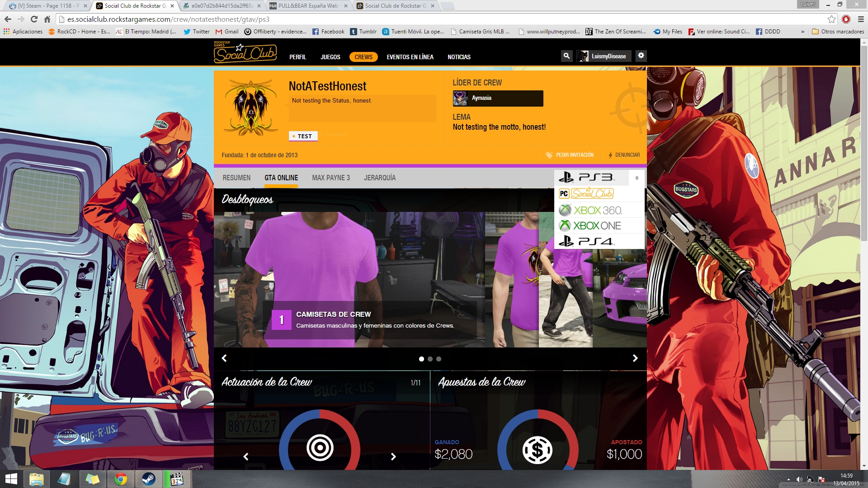Bookmark the page with the star icon
The image size is (868, 488).
click(831, 19)
